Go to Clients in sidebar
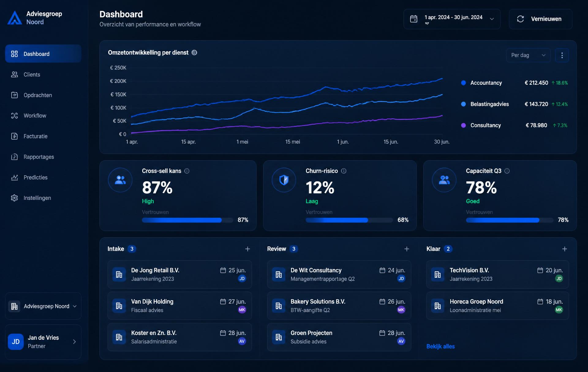 click(x=43, y=74)
